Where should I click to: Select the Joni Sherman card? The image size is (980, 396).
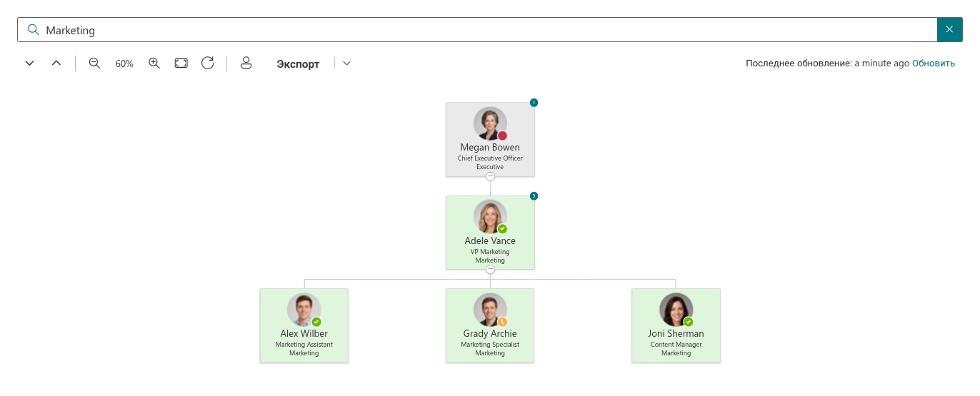[676, 325]
